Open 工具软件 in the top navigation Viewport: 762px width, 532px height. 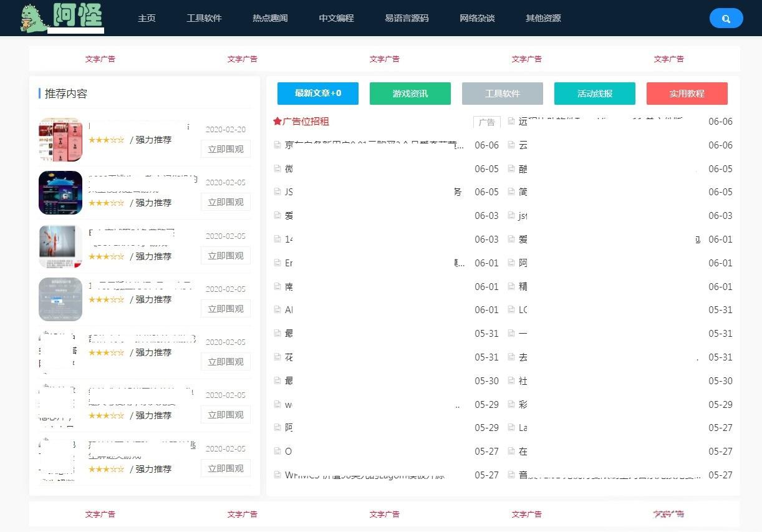click(x=204, y=18)
